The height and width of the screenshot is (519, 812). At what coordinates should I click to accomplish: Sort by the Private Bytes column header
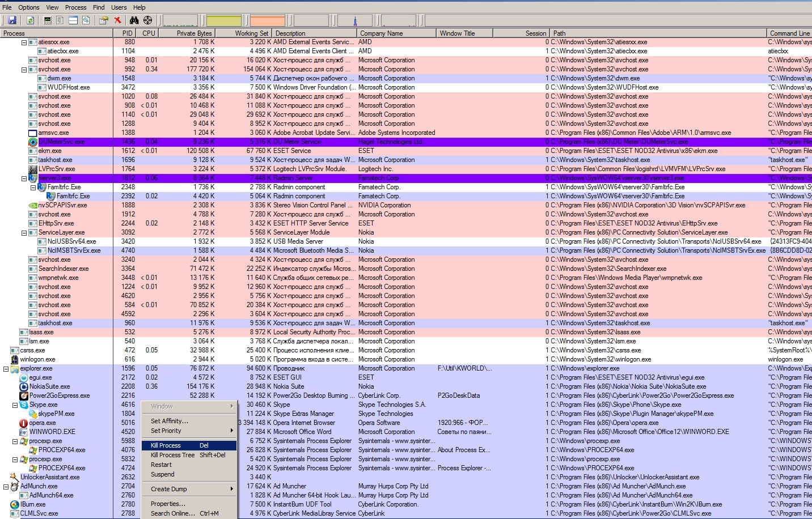188,33
